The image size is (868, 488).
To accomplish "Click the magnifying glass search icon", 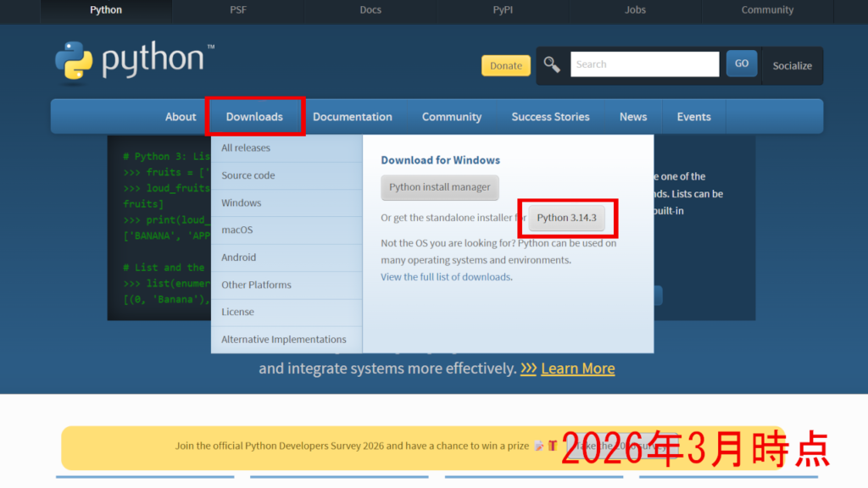I will [552, 64].
